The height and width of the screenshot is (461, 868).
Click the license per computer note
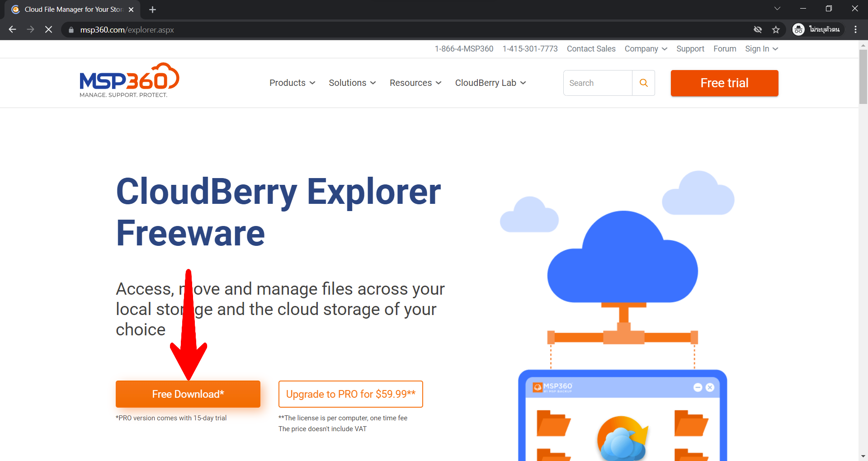(x=343, y=418)
